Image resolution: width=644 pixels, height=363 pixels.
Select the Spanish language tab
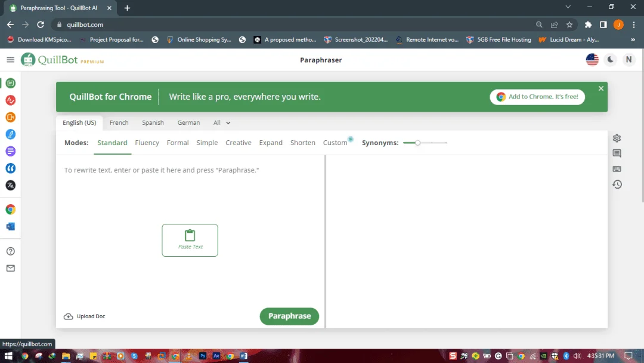point(153,122)
